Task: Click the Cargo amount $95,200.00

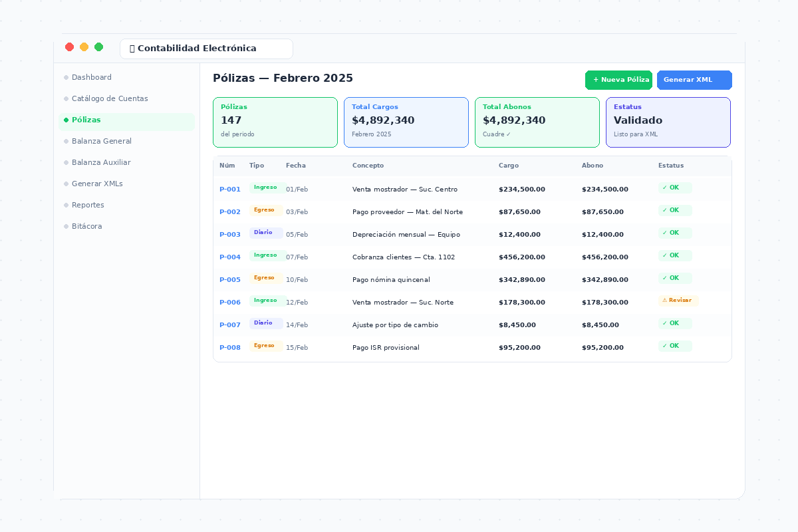Action: click(x=519, y=348)
